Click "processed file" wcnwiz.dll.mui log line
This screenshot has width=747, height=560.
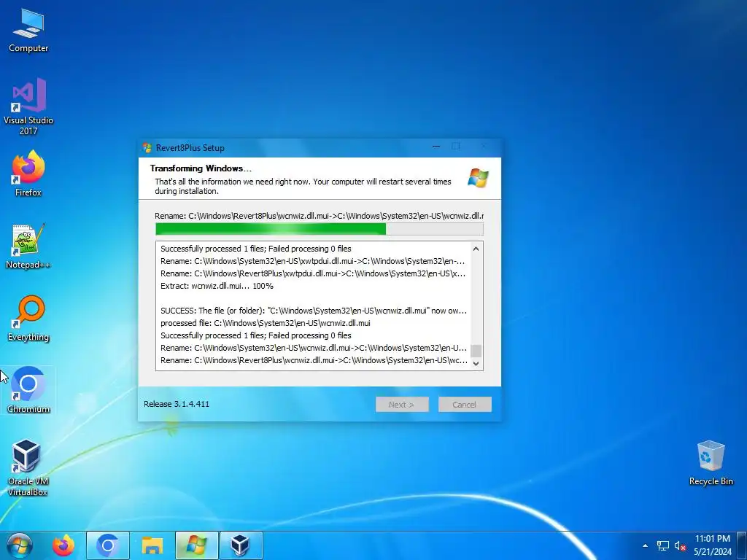[x=266, y=323]
